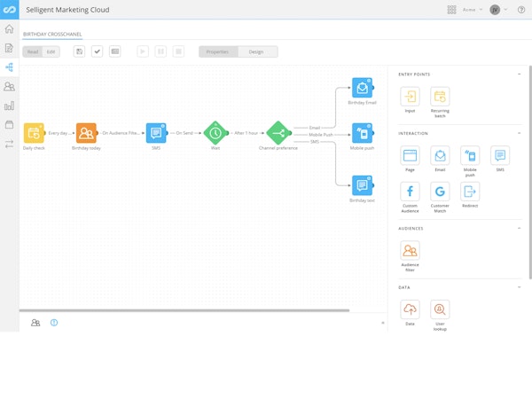Click the components panel vertical scrollbar
This screenshot has width=532, height=399.
pyautogui.click(x=530, y=172)
